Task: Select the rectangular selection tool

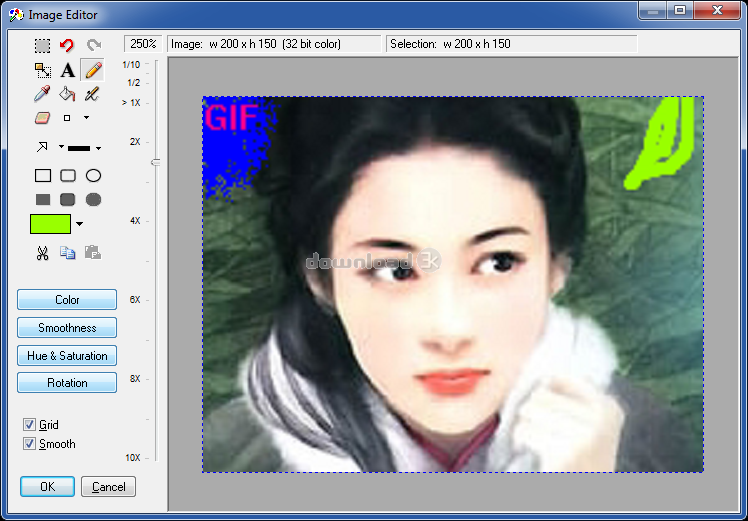Action: 42,46
